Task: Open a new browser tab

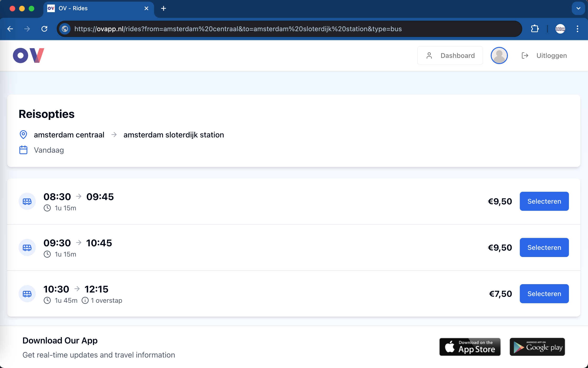Action: [x=163, y=8]
